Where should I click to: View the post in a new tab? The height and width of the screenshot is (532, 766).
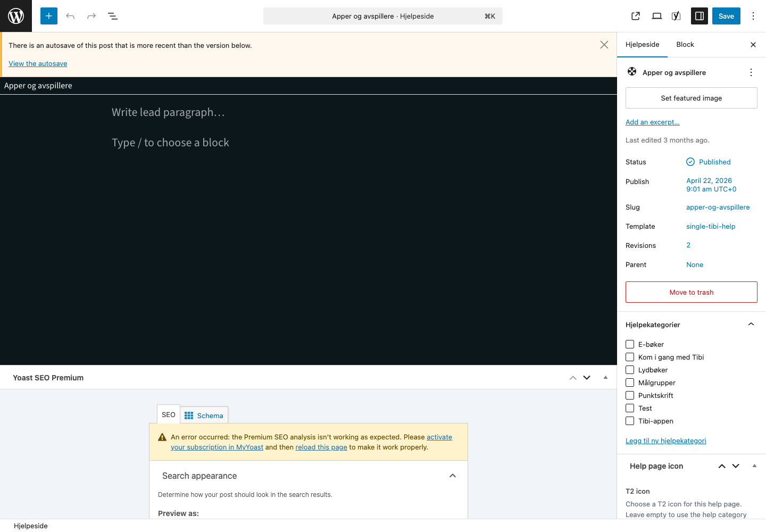pos(636,16)
